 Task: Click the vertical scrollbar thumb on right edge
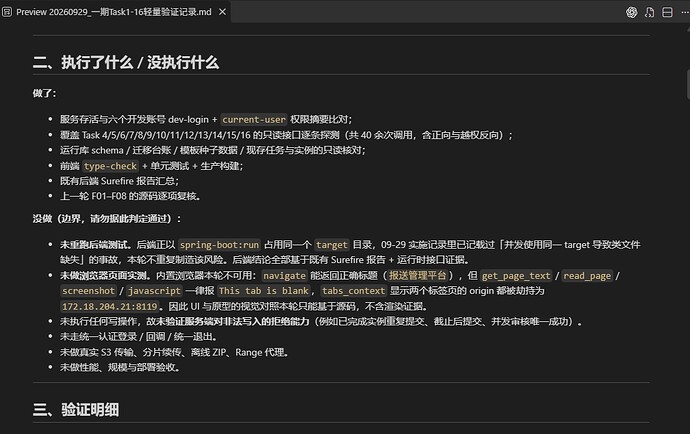point(688,84)
